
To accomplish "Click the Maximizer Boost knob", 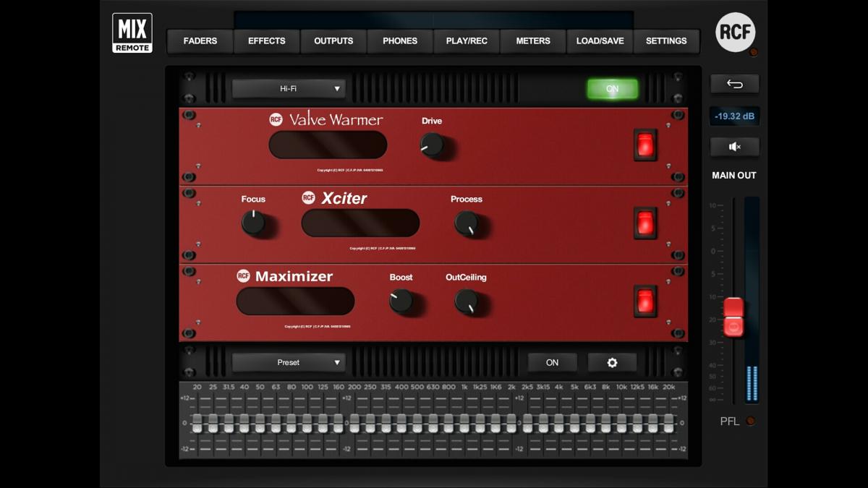I will 401,301.
